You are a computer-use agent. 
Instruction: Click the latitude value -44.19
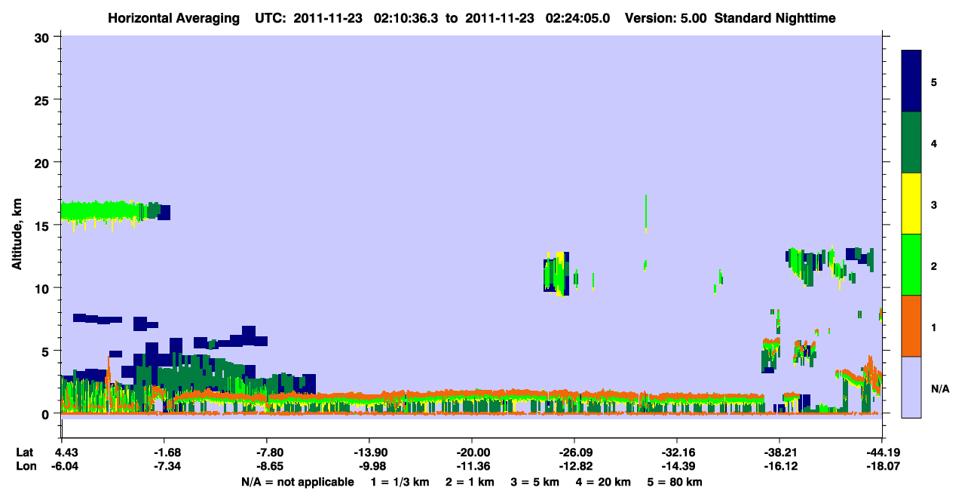881,452
